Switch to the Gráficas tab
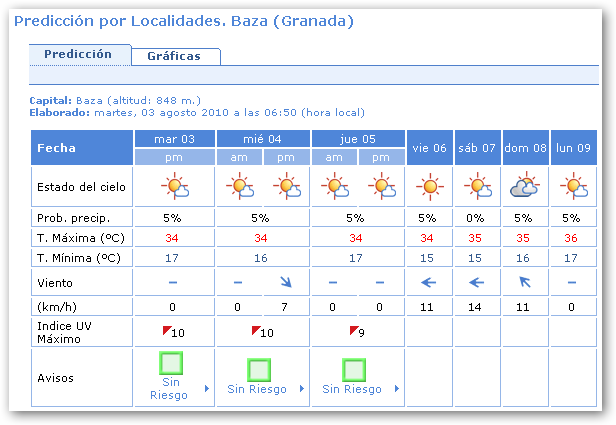 (174, 56)
